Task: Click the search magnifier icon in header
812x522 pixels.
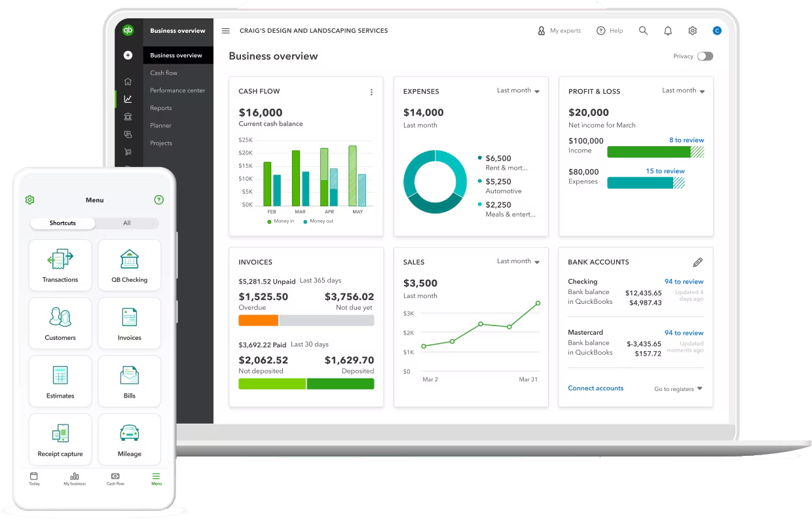Action: (643, 31)
